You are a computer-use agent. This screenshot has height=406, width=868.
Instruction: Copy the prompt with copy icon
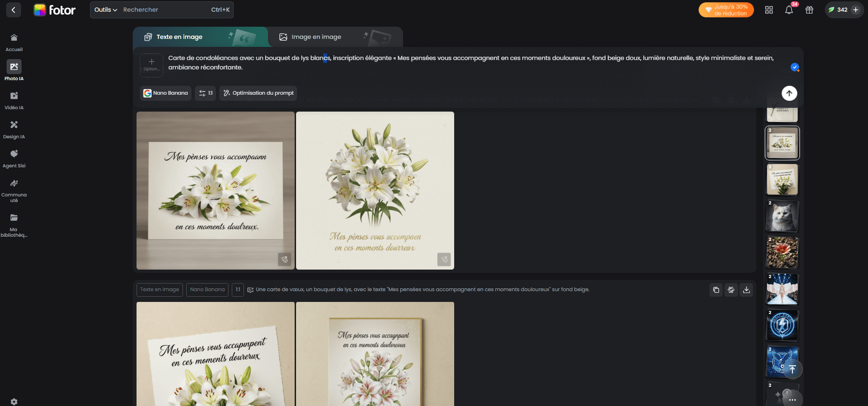point(716,290)
